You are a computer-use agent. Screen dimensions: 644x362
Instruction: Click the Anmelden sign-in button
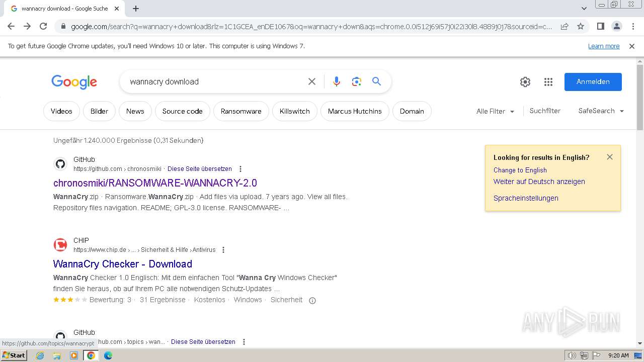tap(593, 82)
